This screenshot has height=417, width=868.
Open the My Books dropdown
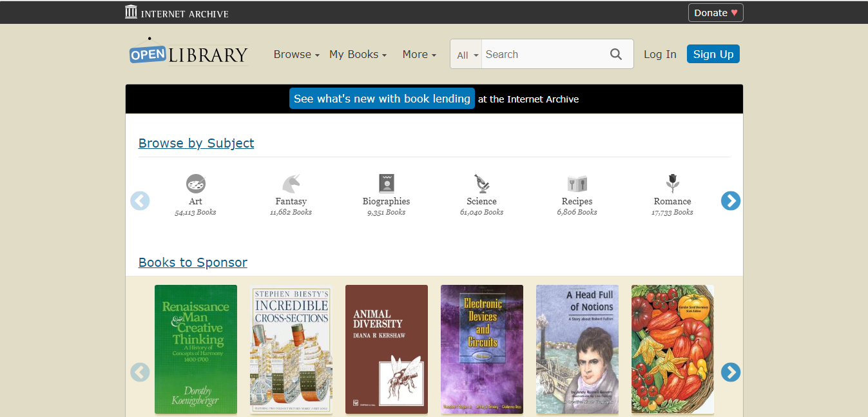pyautogui.click(x=358, y=55)
